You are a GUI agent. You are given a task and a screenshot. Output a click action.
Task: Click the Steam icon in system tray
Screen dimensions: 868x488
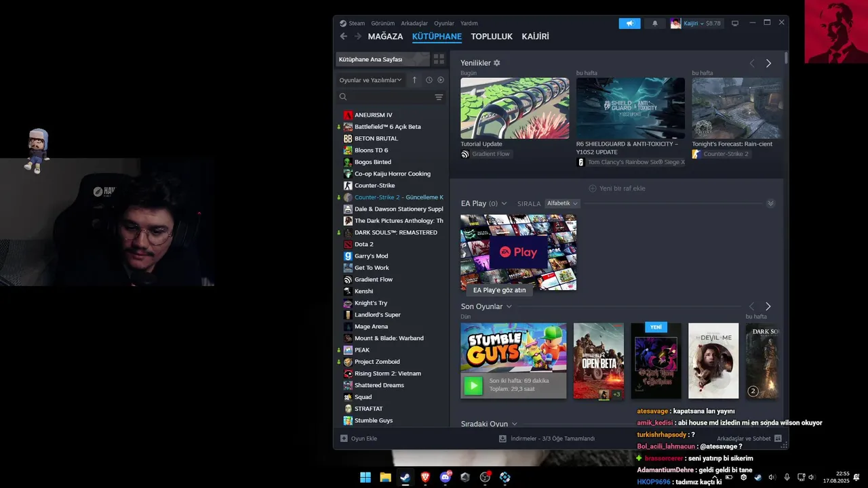click(758, 477)
